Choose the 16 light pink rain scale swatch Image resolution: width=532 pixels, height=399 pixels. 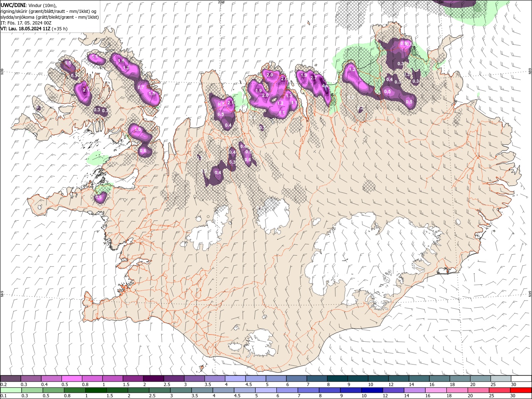tap(436, 390)
